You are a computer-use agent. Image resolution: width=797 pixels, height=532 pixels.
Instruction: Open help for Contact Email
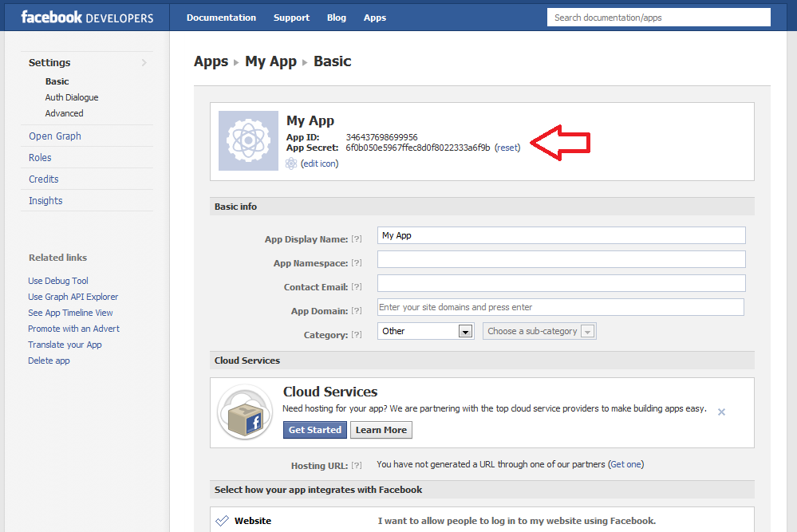[357, 286]
